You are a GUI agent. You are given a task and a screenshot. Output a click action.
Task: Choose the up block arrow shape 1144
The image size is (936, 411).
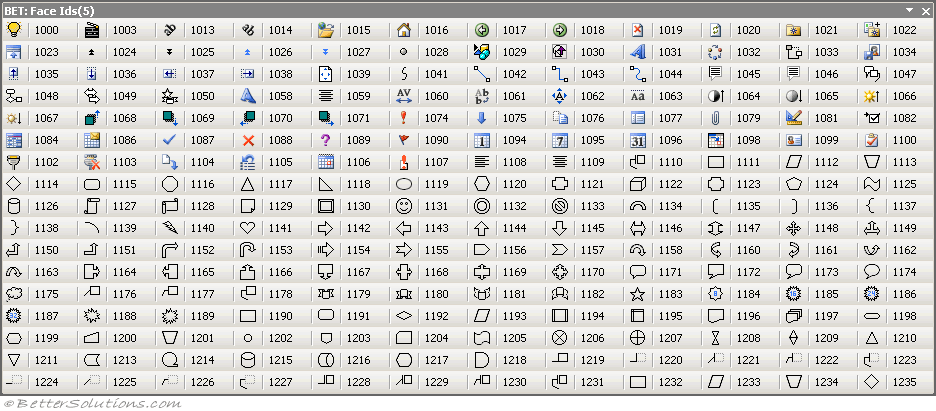click(482, 228)
